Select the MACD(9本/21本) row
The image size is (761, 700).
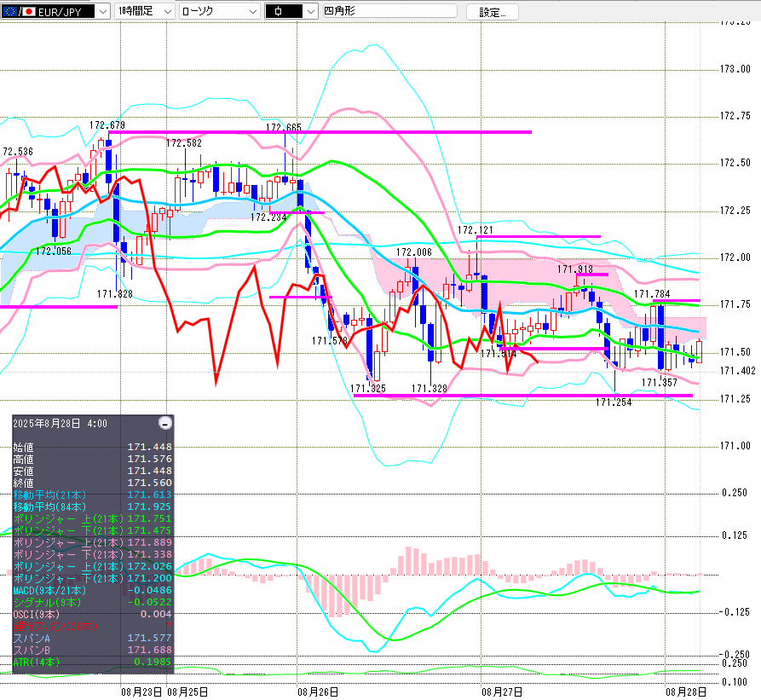point(92,590)
